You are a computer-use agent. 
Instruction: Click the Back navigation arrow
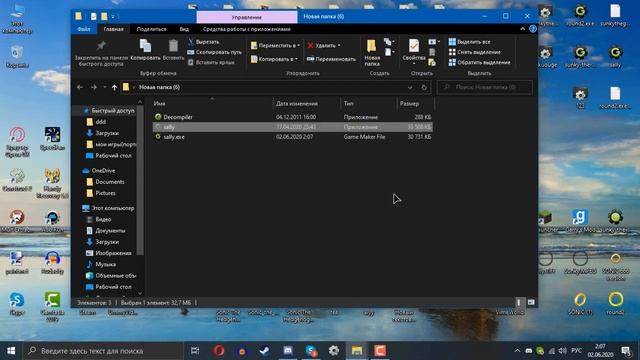pos(80,87)
